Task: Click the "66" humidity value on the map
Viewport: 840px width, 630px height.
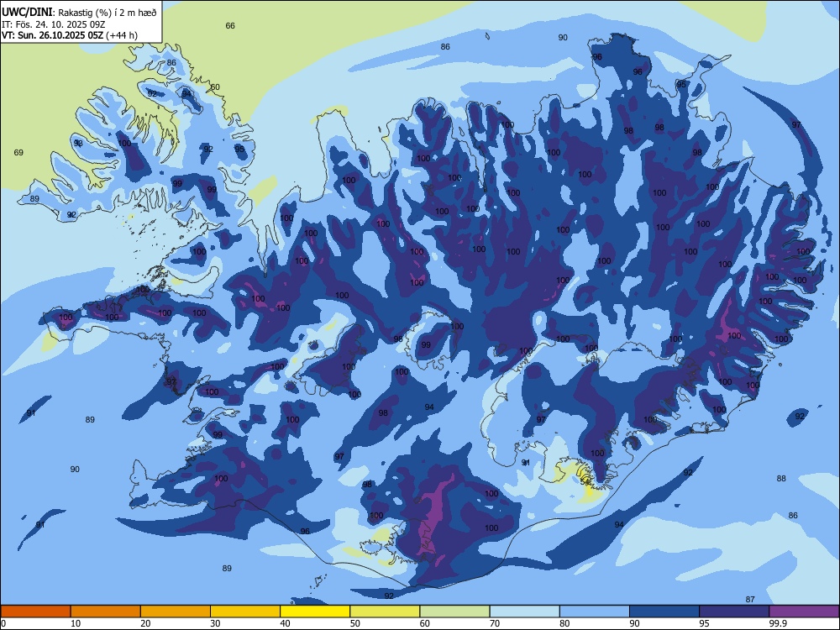Action: coord(230,26)
